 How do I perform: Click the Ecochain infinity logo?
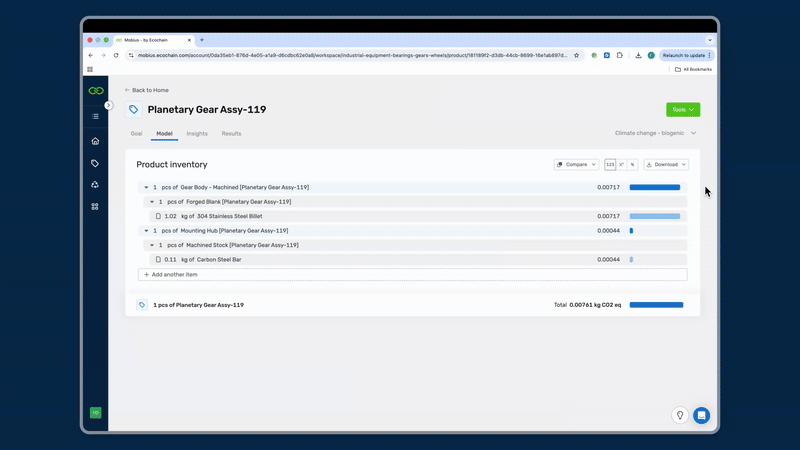(x=95, y=91)
